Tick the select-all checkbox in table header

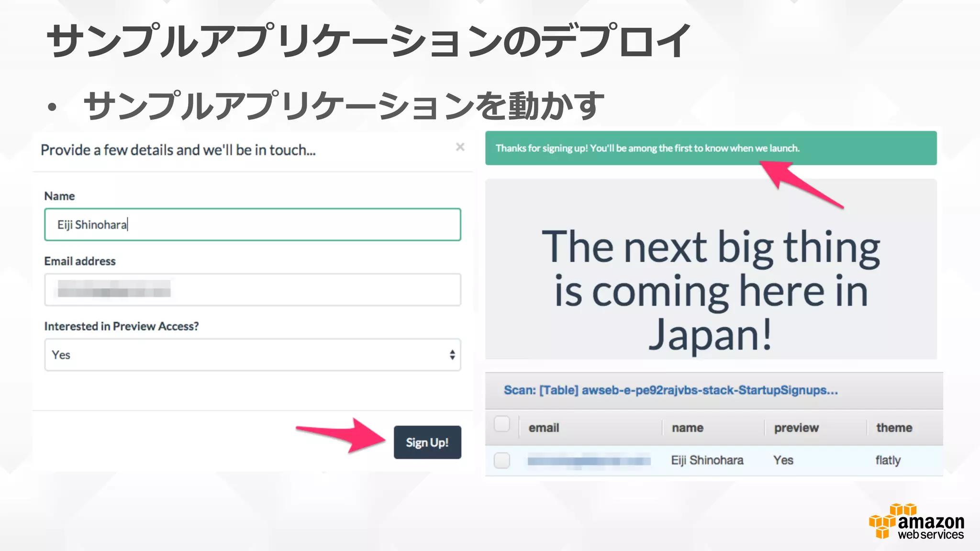click(501, 424)
